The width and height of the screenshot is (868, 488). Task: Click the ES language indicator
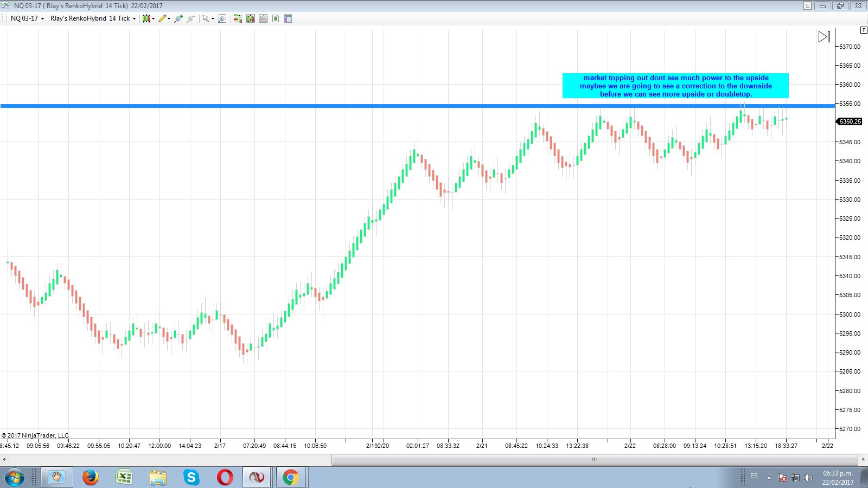click(754, 476)
